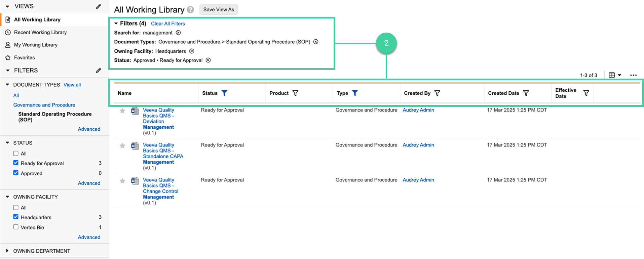Select All document types

click(x=16, y=95)
